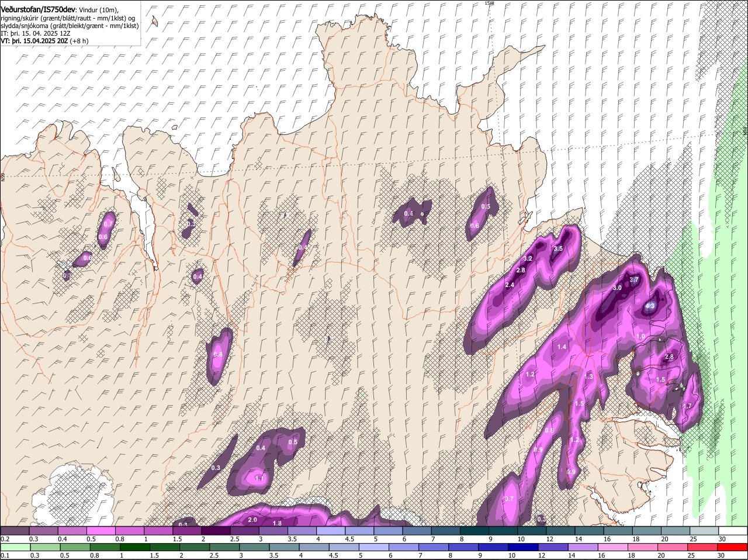Click the 2.0 value near the south coast
Screen dimensions: 748x560
coord(253,520)
